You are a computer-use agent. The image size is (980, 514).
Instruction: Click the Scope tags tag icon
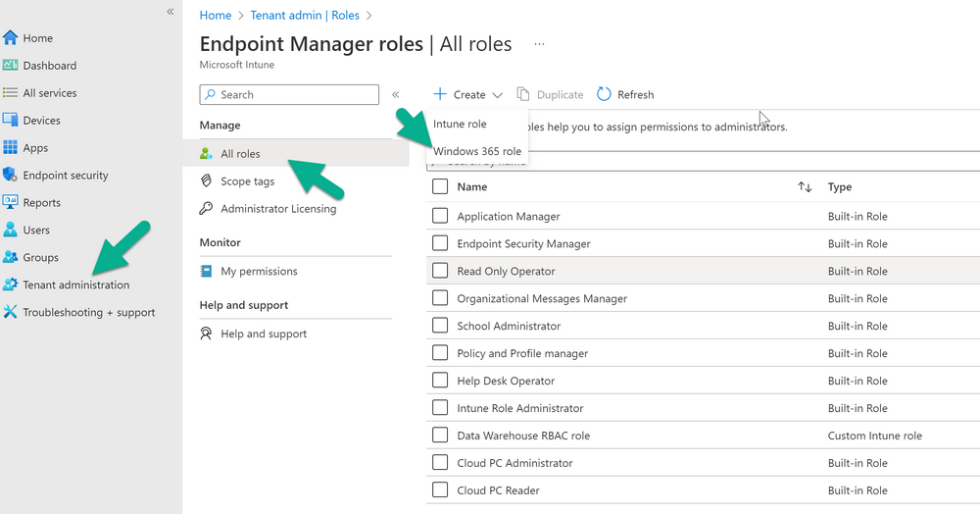[206, 180]
